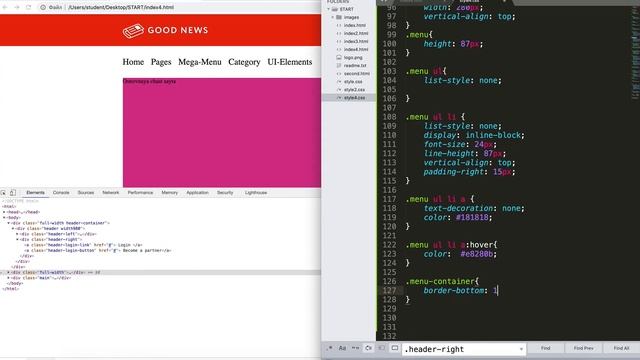Screen dimensions: 640x360
Task: Click the browser address bar URL
Action: [121, 7]
